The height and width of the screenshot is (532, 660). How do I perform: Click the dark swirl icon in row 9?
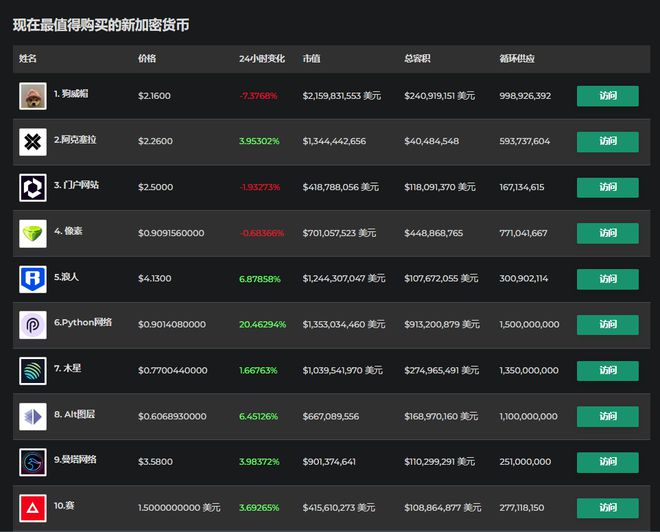pyautogui.click(x=33, y=462)
